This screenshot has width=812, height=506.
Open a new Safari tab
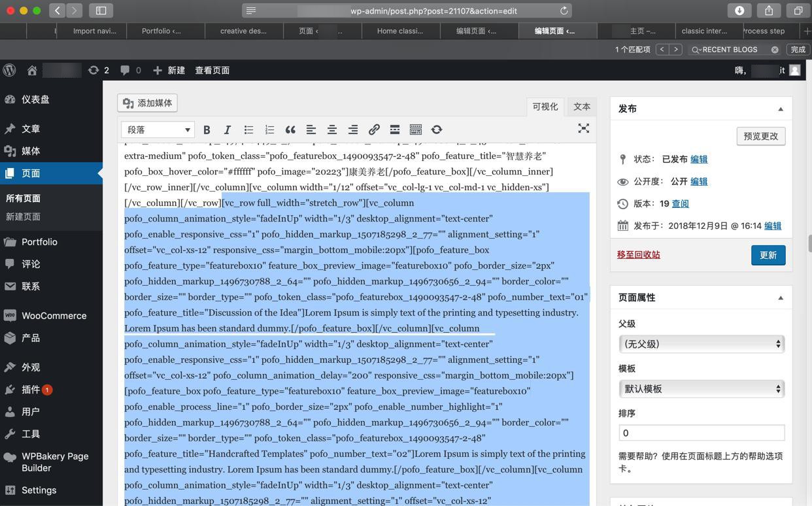pyautogui.click(x=806, y=31)
